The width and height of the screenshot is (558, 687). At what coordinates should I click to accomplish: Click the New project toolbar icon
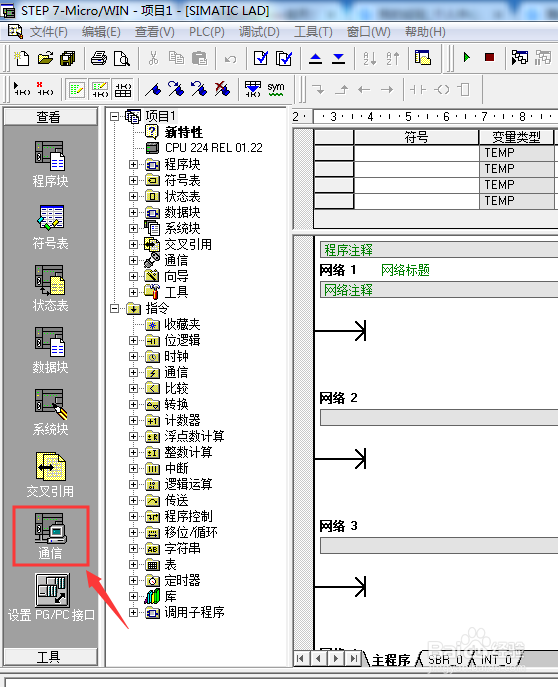click(21, 58)
